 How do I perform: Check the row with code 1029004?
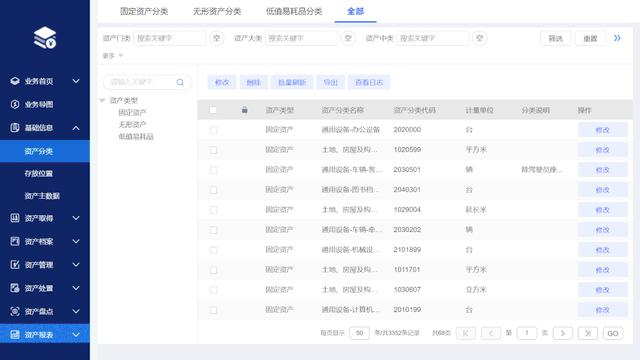(x=213, y=210)
